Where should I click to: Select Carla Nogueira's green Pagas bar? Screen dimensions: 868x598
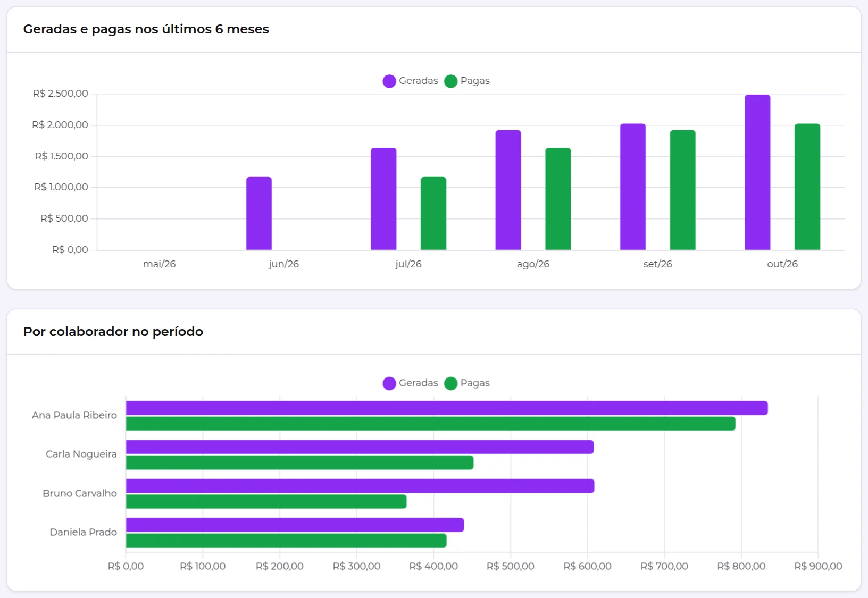(300, 462)
